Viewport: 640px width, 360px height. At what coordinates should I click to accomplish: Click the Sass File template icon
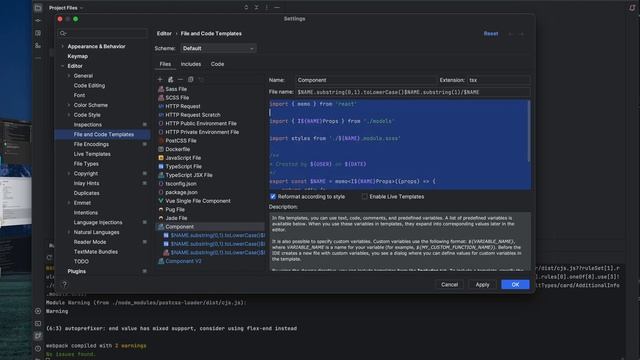click(x=161, y=89)
